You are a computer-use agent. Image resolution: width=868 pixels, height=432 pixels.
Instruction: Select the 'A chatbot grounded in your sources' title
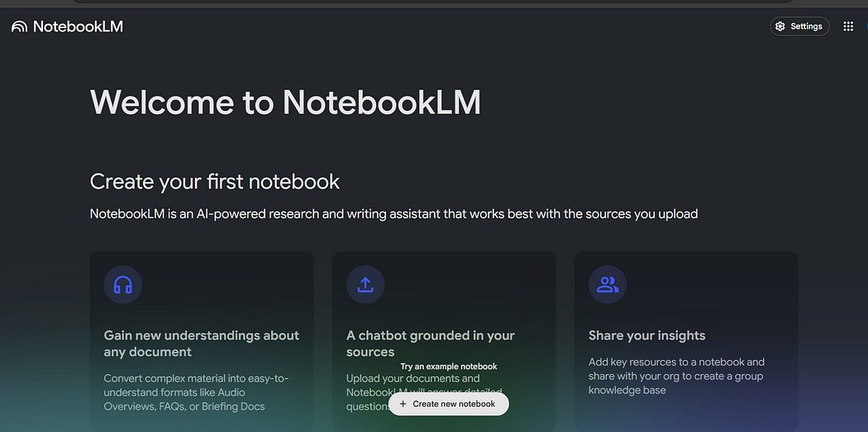click(x=430, y=343)
